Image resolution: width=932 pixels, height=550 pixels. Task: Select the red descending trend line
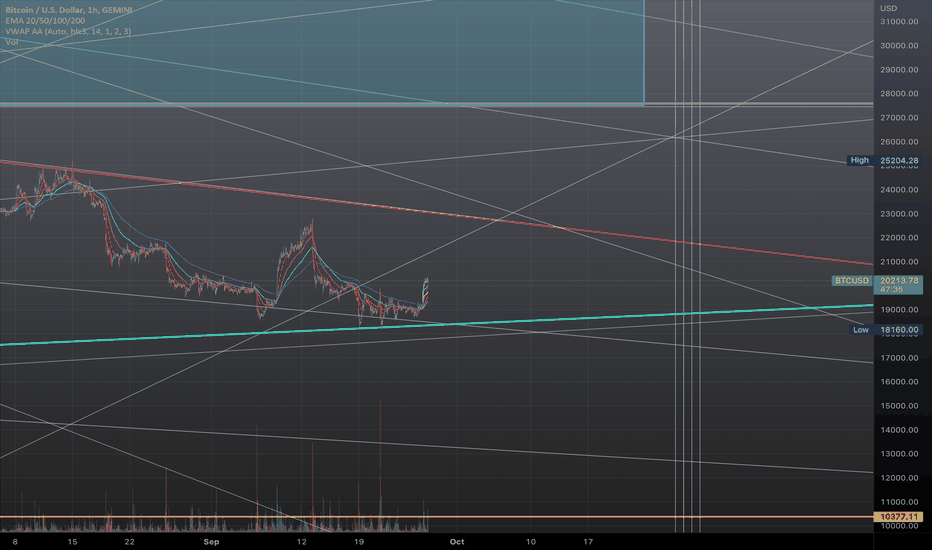437,212
